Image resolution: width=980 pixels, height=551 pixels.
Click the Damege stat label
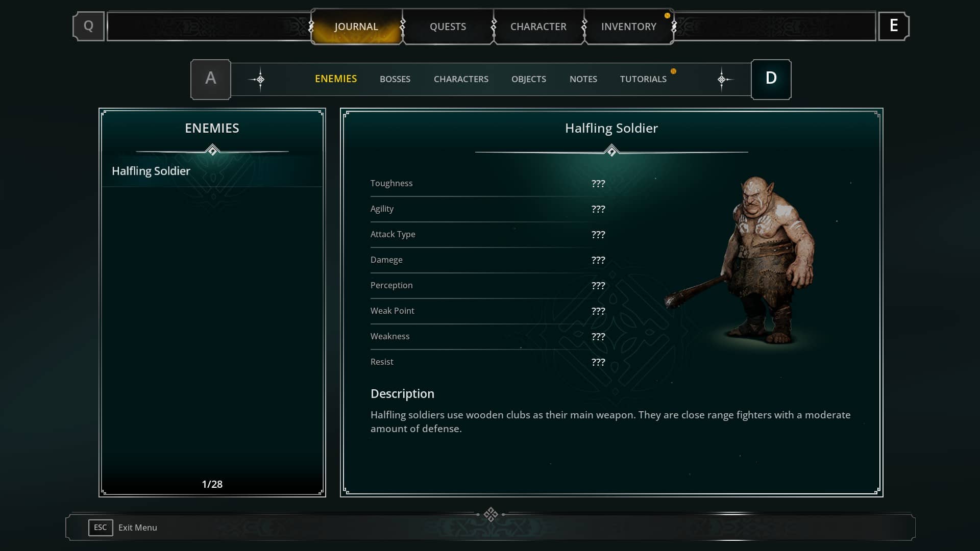(x=386, y=260)
